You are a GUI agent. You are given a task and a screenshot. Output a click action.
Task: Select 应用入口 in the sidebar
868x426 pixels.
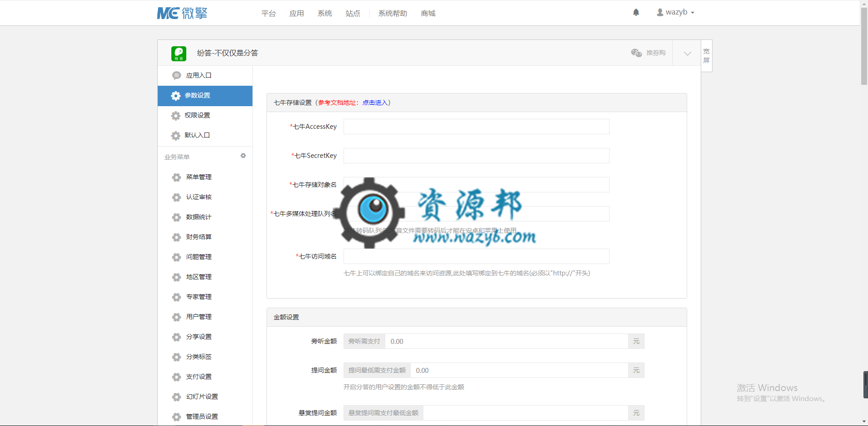pos(205,76)
